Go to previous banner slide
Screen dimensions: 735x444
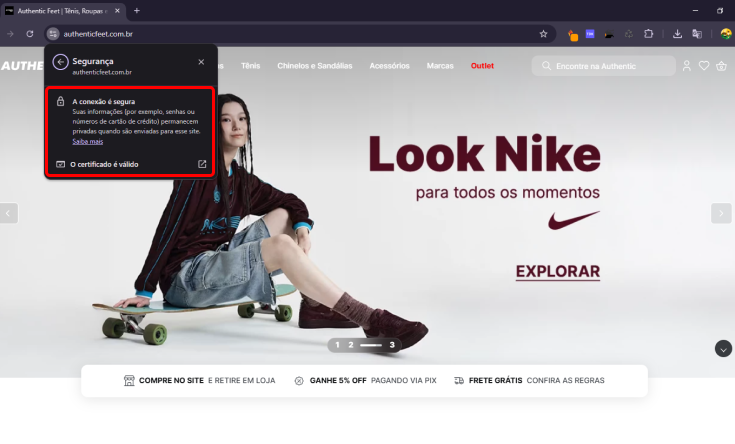point(8,213)
